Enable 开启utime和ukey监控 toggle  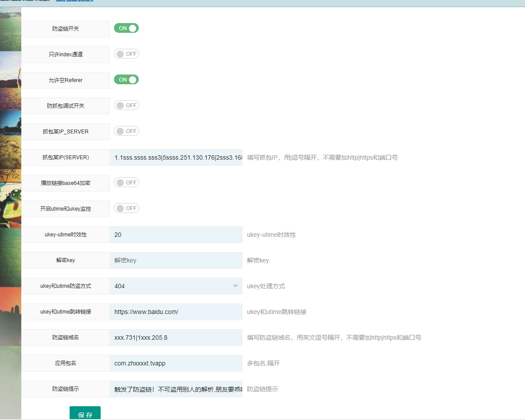point(126,208)
